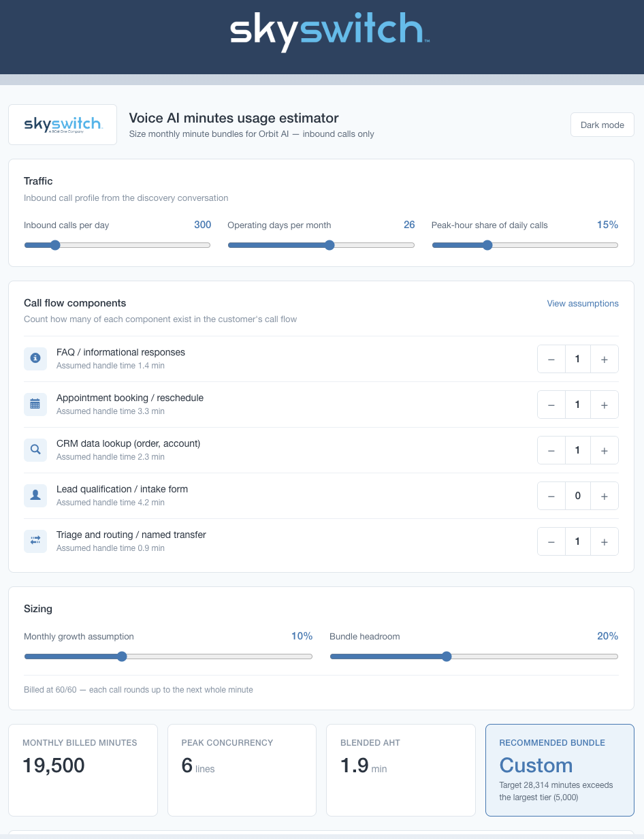This screenshot has width=644, height=839.
Task: Click the Bundle headroom slider handle
Action: 447,656
